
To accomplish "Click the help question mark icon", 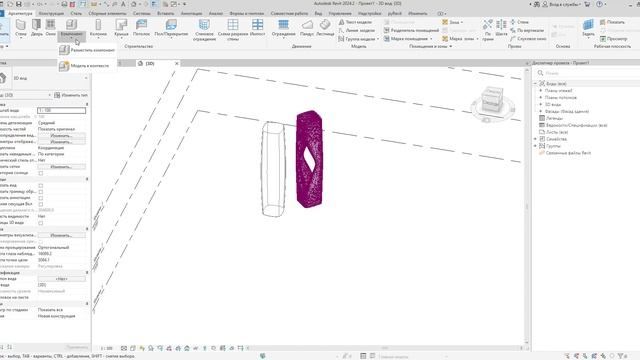I will coord(599,4).
